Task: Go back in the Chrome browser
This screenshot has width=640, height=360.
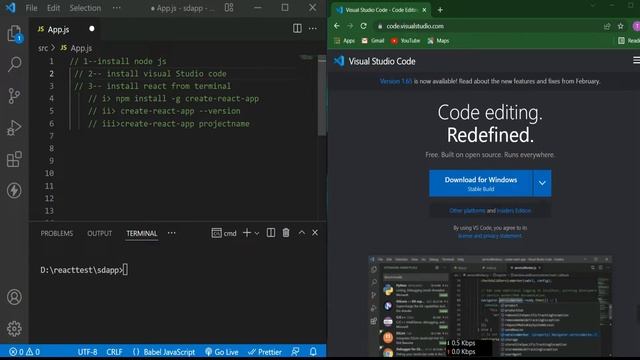Action: [337, 26]
